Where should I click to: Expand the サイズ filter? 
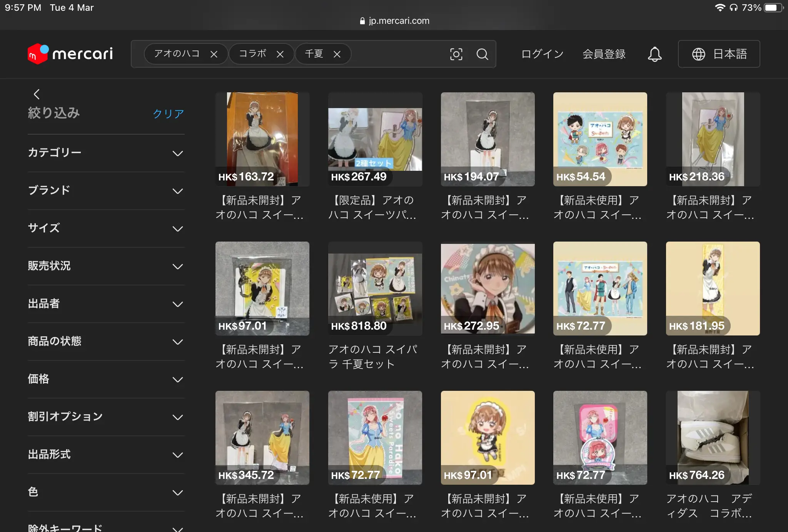point(106,228)
